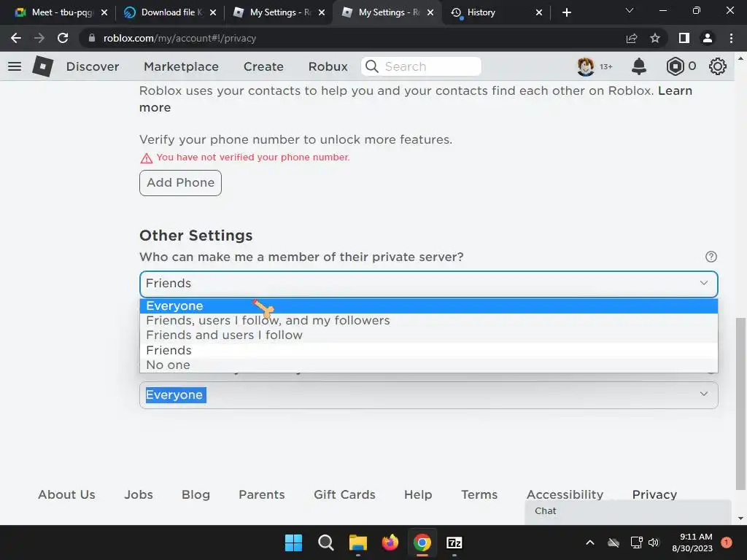The width and height of the screenshot is (747, 560).
Task: Switch to the Meet tab
Action: [x=60, y=12]
